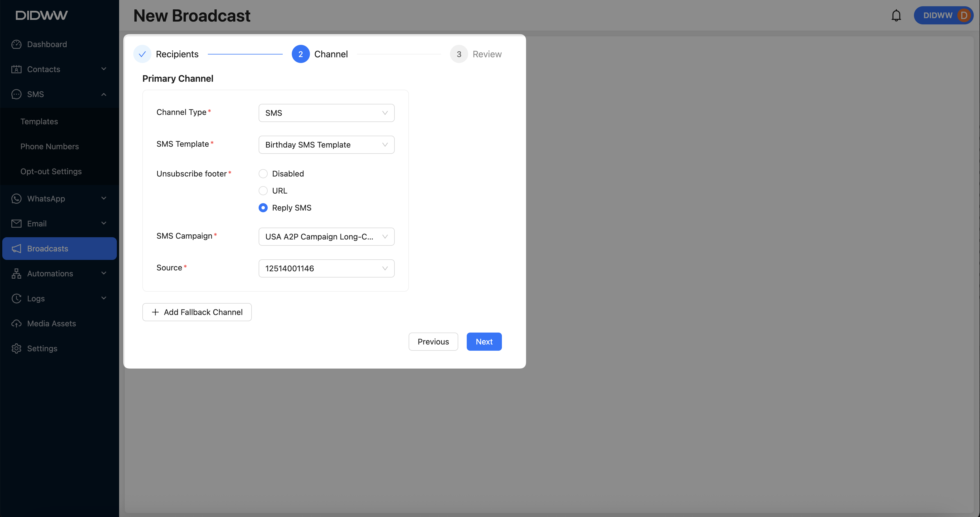Click the WhatsApp icon in sidebar
This screenshot has width=980, height=517.
pyautogui.click(x=16, y=198)
